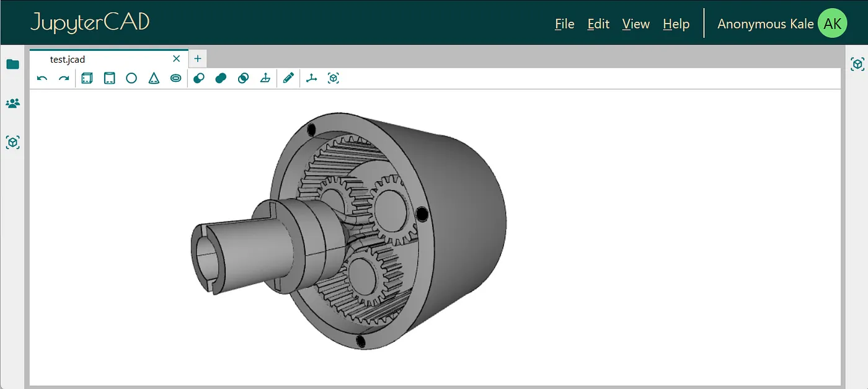Open the sketch pencil tool

click(x=288, y=78)
